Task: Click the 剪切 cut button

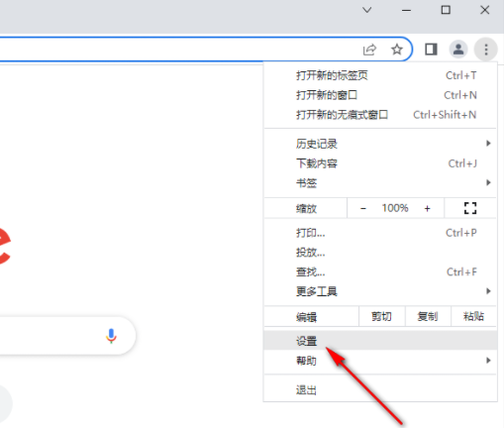Action: point(381,317)
